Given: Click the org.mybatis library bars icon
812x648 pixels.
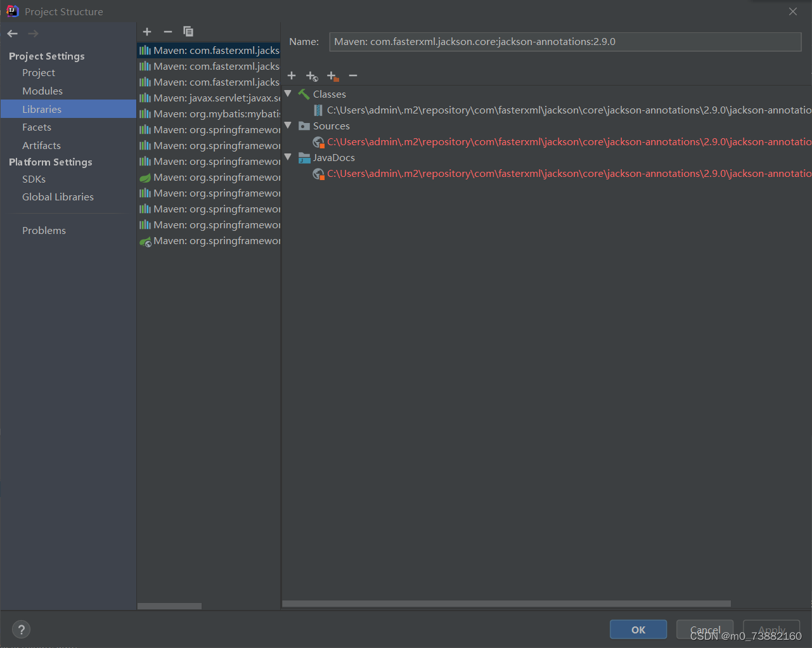Looking at the screenshot, I should [x=145, y=114].
